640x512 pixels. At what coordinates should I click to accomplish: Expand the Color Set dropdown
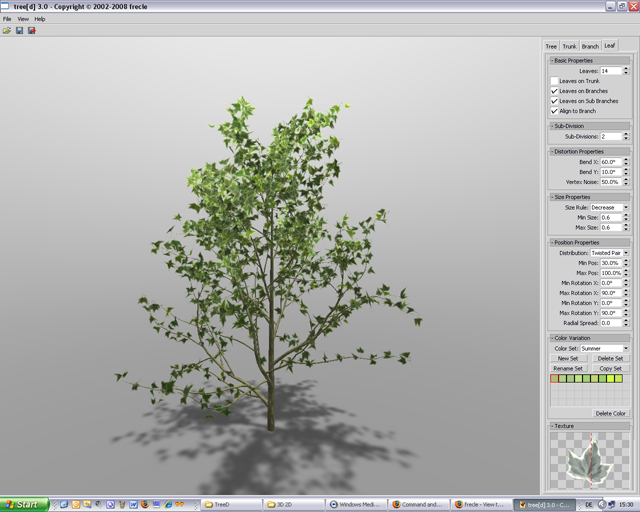click(604, 348)
